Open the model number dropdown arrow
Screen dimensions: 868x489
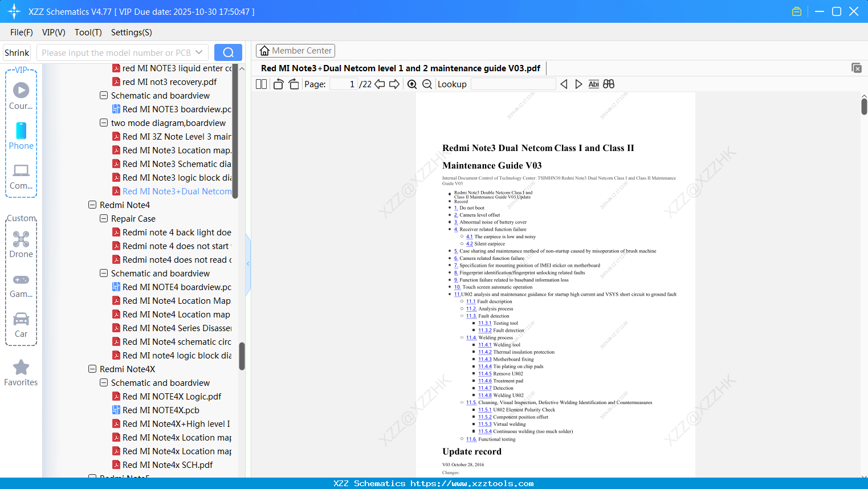point(199,52)
